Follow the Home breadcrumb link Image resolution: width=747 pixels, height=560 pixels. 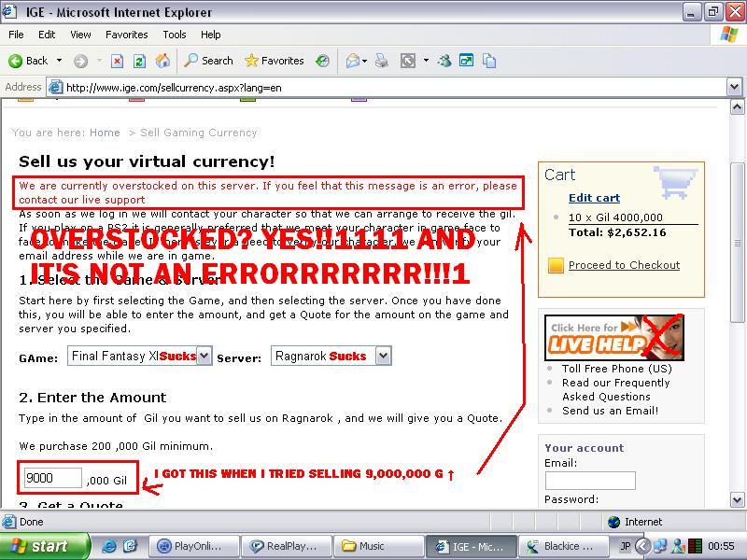105,133
